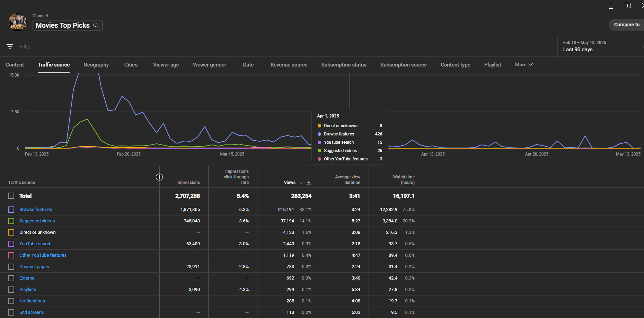Click the warning triangle next to Views
This screenshot has height=318, width=644.
[x=309, y=183]
